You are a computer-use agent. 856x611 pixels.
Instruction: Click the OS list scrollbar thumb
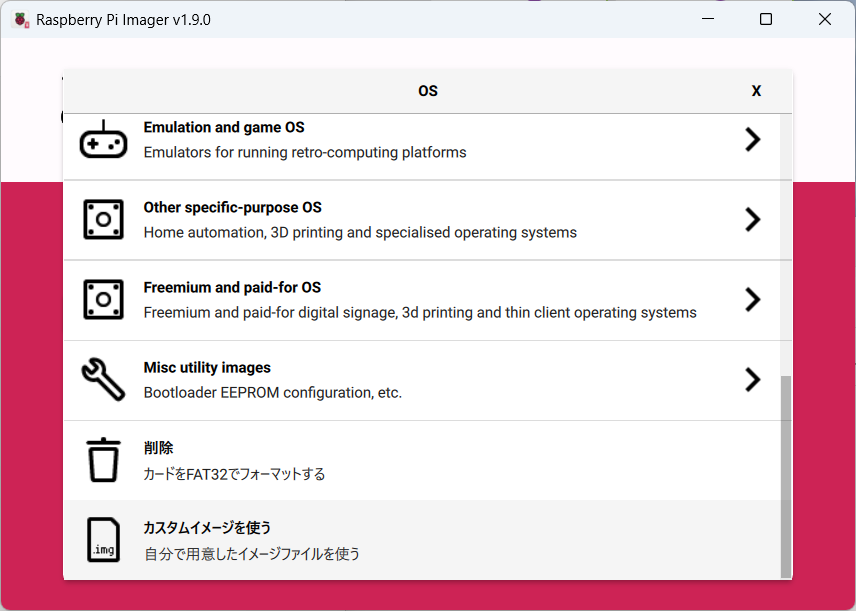786,477
